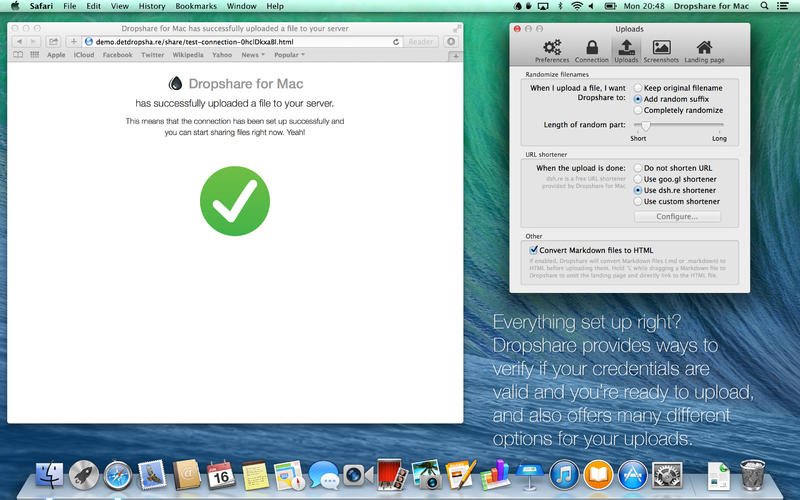
Task: Click the Wi-Fi status icon
Action: point(577,6)
